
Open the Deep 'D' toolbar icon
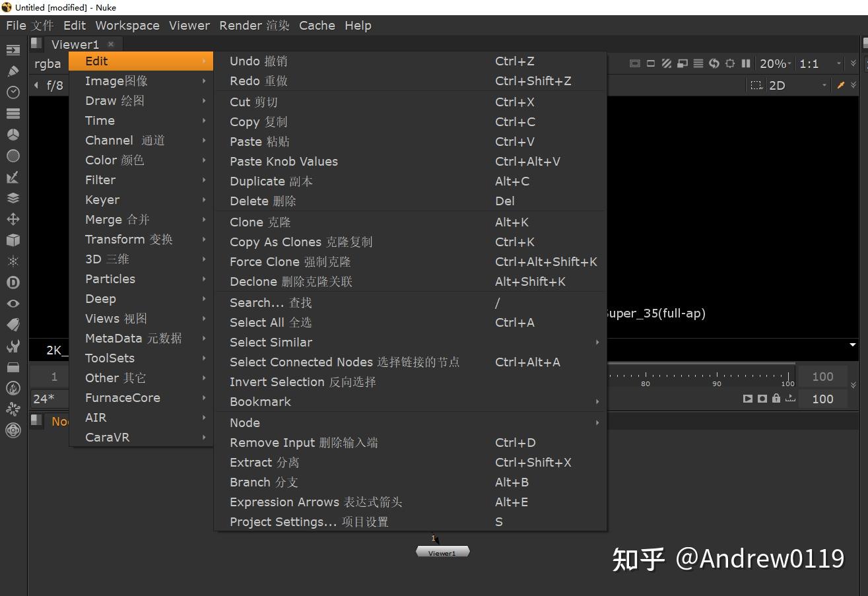click(13, 282)
